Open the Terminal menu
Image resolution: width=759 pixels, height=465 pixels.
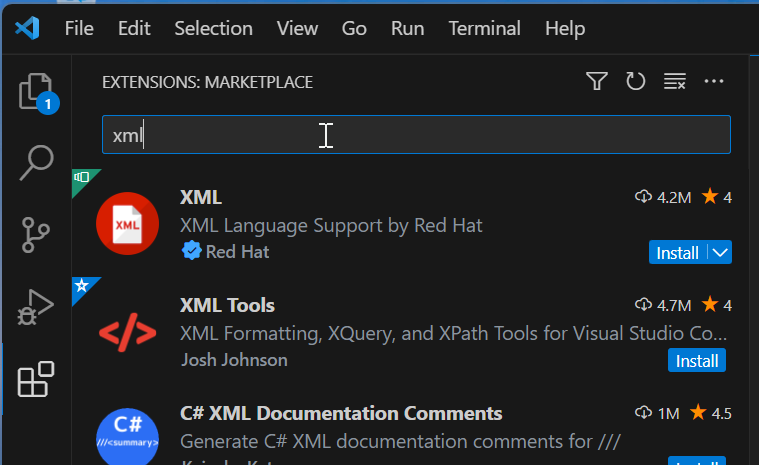[485, 29]
